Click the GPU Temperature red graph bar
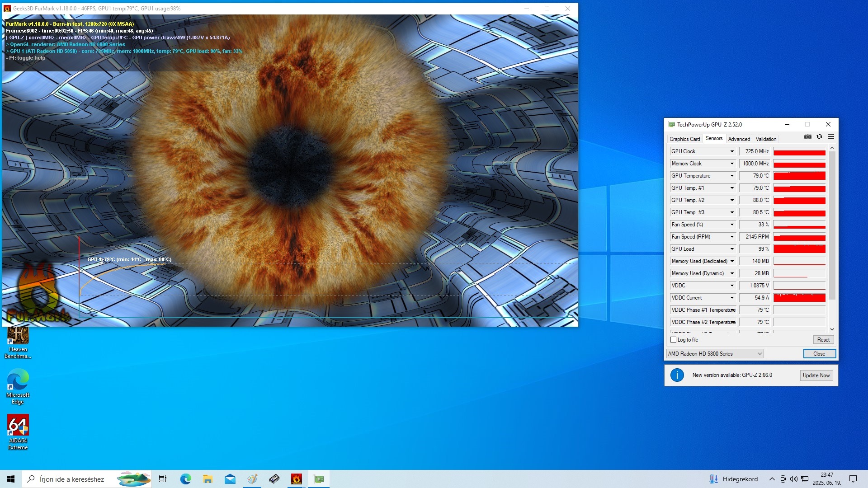Viewport: 868px width, 488px height. point(799,176)
